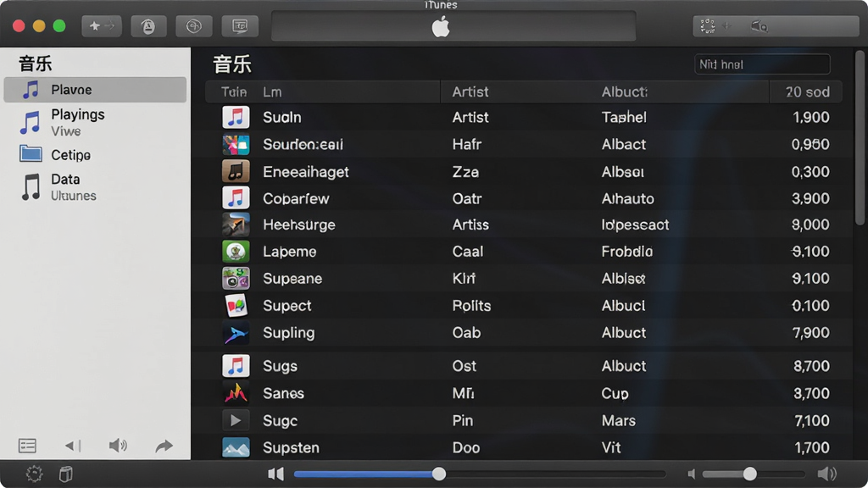The image size is (868, 488).
Task: Click the low volume icon
Action: coord(692,474)
